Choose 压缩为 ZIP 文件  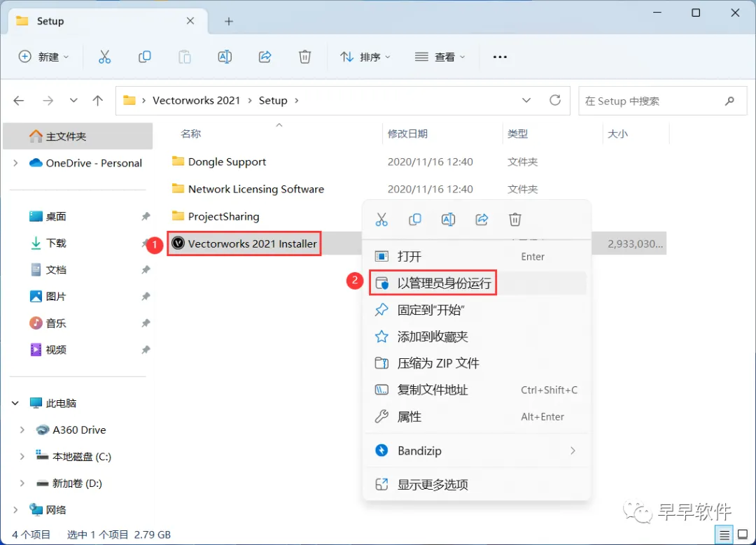[x=477, y=363]
